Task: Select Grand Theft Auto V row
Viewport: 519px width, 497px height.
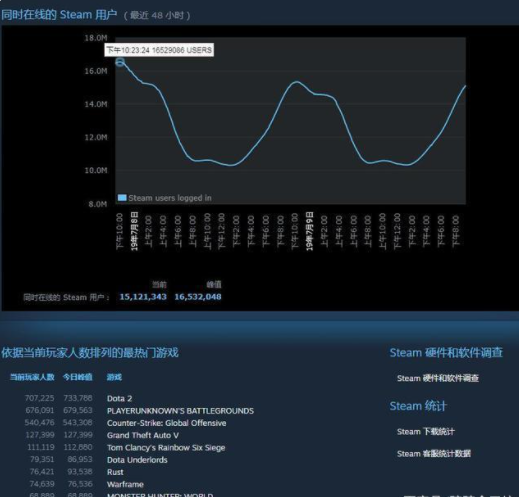Action: point(143,435)
